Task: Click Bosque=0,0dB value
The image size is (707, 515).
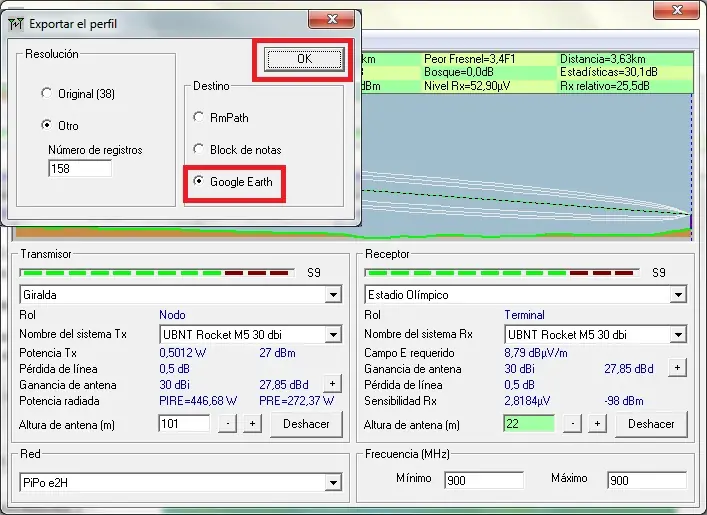Action: (x=459, y=72)
